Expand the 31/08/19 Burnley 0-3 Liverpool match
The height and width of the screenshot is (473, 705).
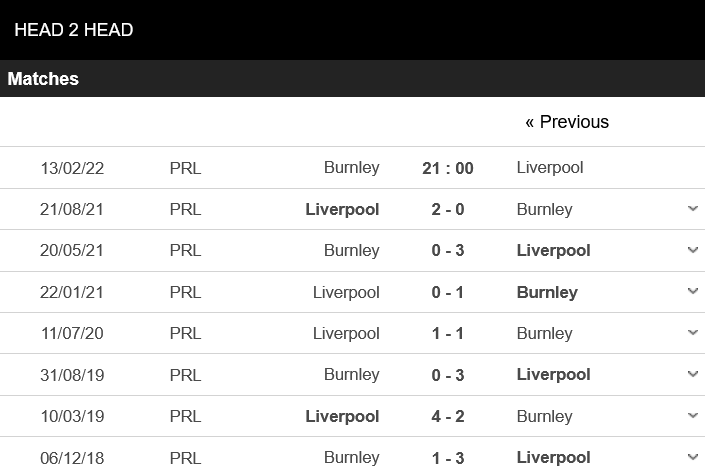tap(693, 374)
